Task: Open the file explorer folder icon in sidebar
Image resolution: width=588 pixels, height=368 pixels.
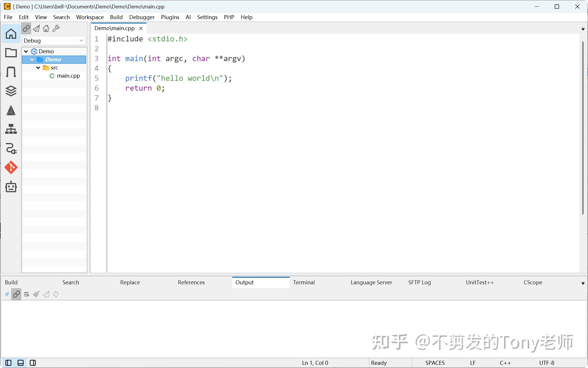Action: coord(11,53)
